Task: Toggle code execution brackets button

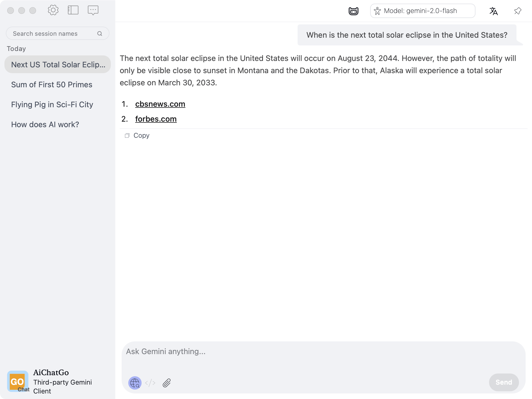Action: [150, 383]
